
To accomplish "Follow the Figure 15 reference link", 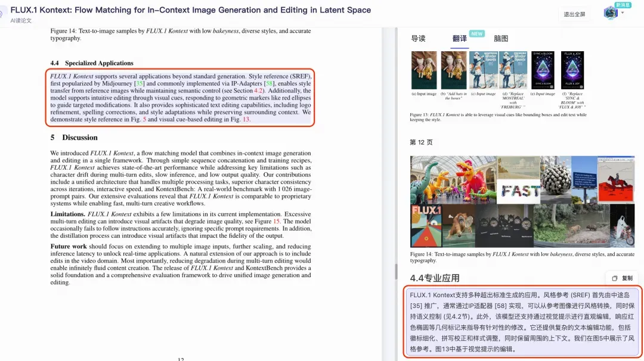I will (x=277, y=221).
